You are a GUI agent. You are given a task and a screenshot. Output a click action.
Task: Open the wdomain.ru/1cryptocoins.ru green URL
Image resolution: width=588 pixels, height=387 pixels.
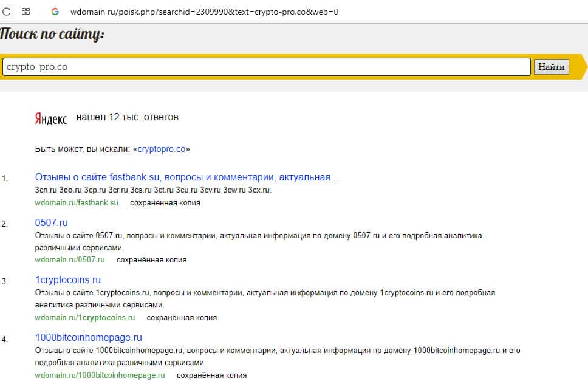(85, 318)
